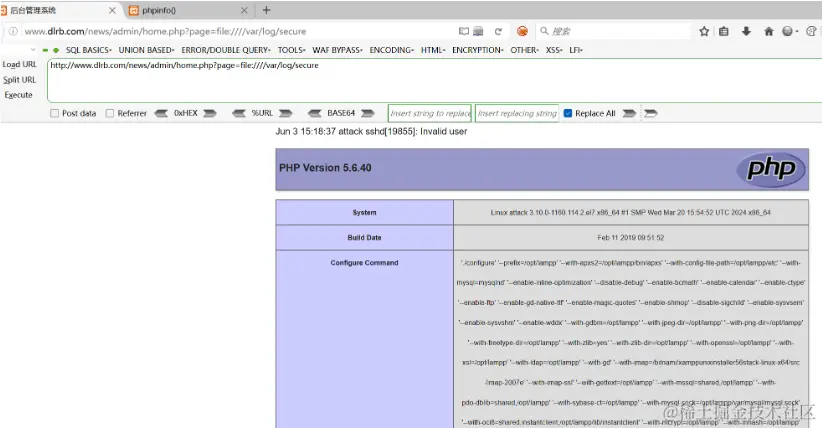Enable Referrer checkbox
Viewport: 822px width, 428px height.
coord(110,113)
